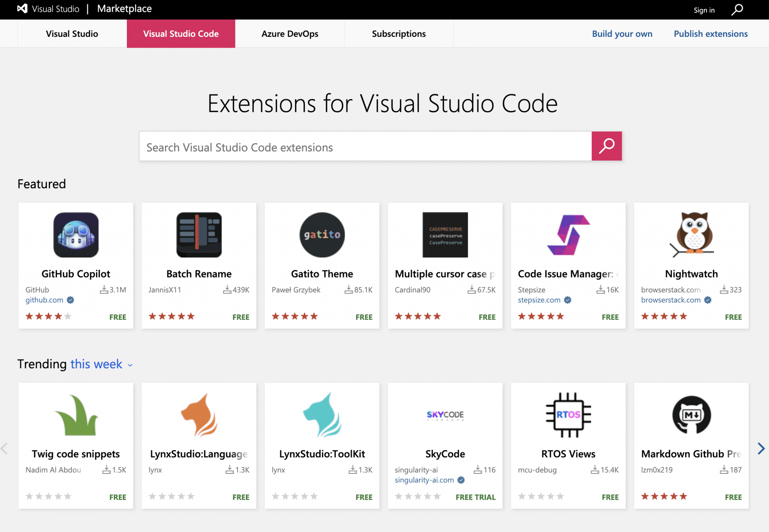Open the GitHub Copilot extension icon

tap(75, 235)
